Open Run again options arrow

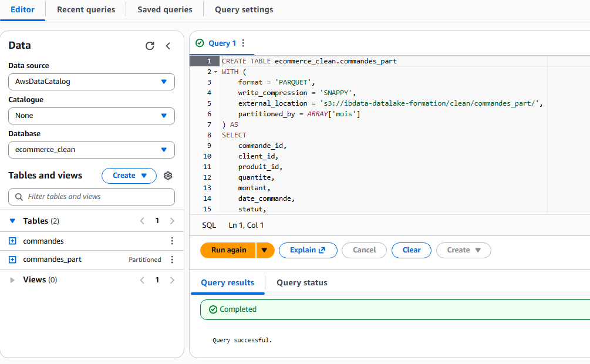coord(265,250)
